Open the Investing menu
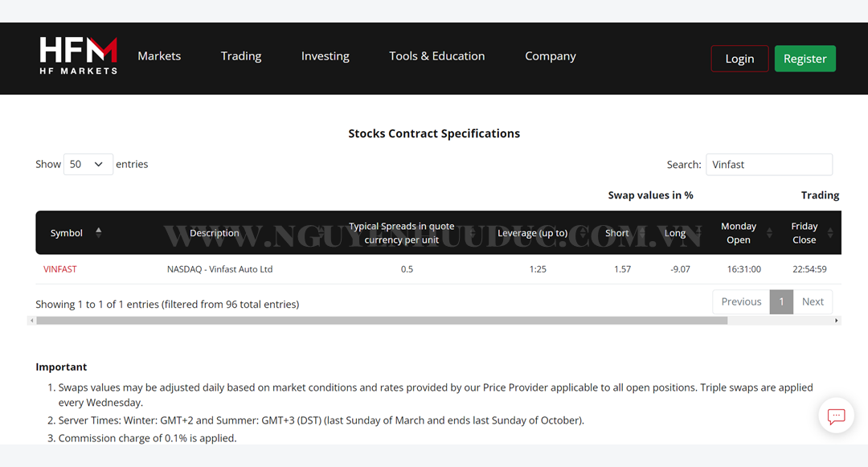 [325, 56]
